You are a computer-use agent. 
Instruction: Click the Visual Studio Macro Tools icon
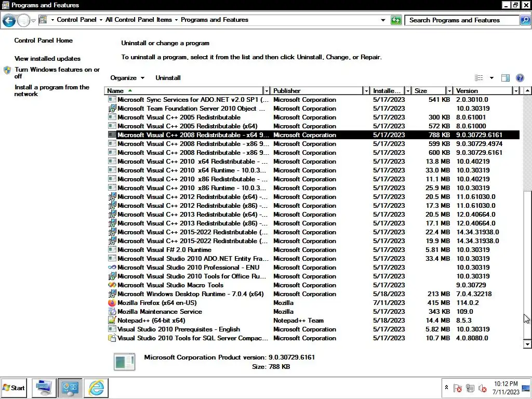112,285
